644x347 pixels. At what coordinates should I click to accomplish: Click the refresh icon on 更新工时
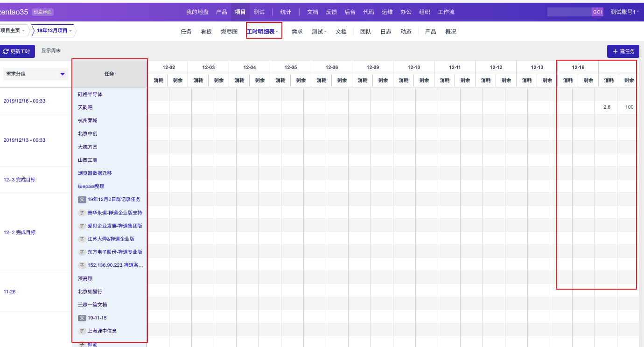(x=6, y=51)
